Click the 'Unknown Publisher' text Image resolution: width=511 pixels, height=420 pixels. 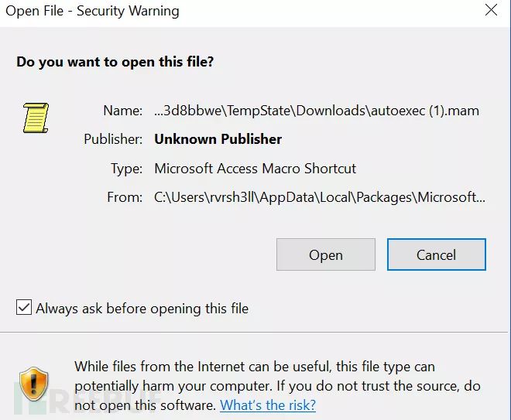coord(218,139)
